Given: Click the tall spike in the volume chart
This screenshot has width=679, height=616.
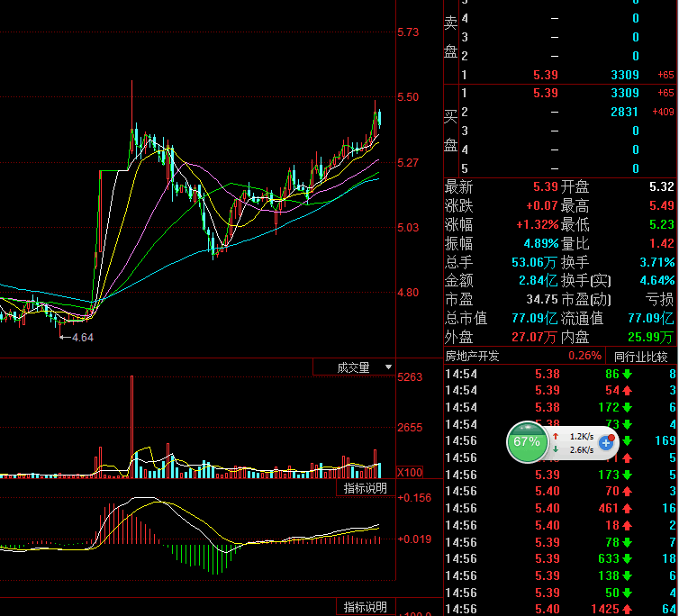Looking at the screenshot, I should click(x=131, y=432).
